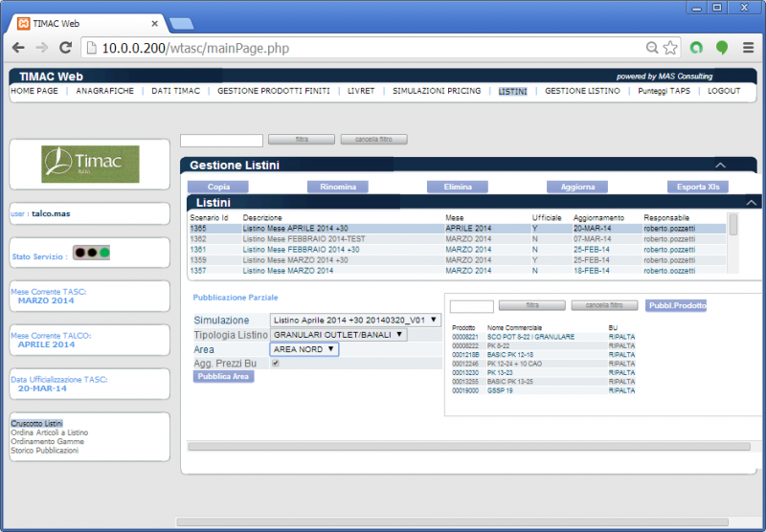This screenshot has height=532, width=766.
Task: Click the filter text field above Gestione Listini
Action: (221, 140)
